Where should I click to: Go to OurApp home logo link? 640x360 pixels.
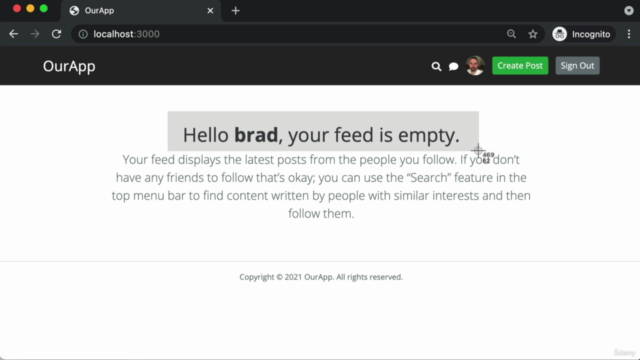[x=69, y=66]
